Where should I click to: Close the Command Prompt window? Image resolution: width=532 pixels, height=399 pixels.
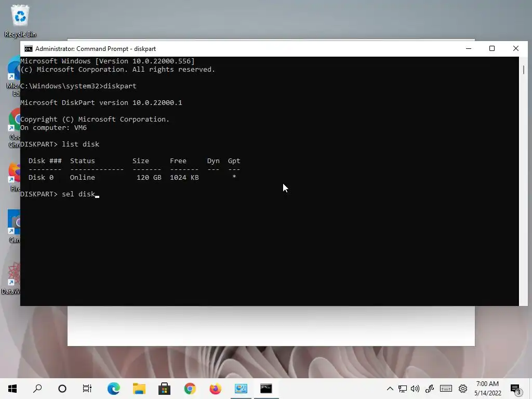click(x=516, y=48)
